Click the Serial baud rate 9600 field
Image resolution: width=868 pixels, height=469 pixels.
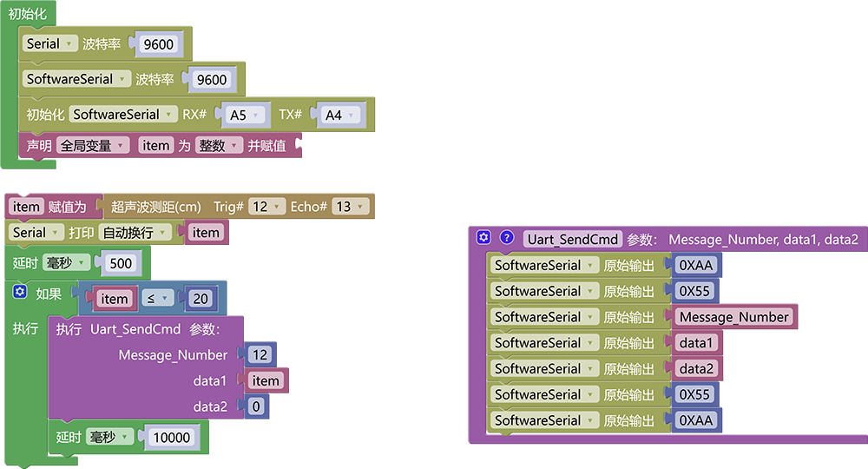[158, 44]
